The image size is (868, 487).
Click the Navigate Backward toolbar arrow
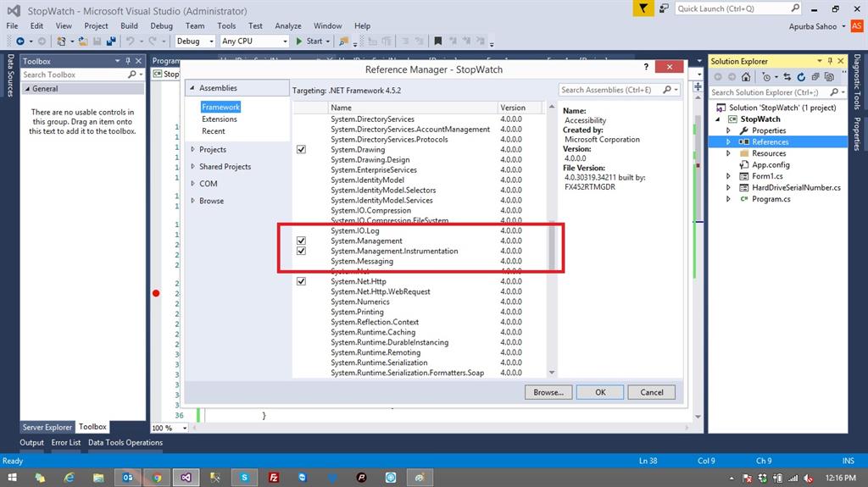coord(20,41)
